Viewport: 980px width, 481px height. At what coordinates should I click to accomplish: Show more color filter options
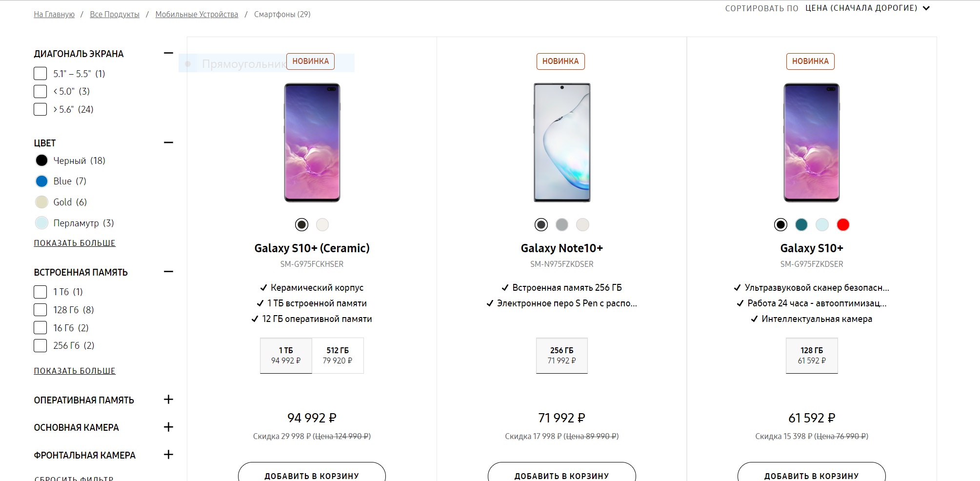(x=75, y=243)
